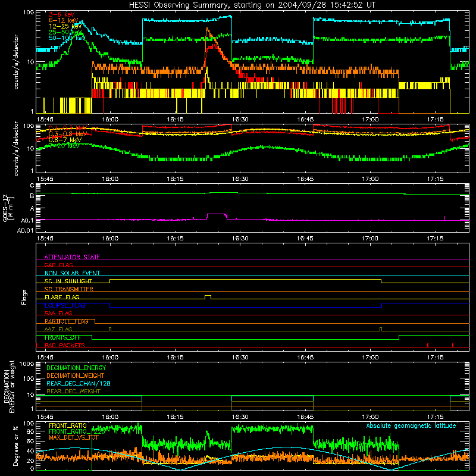The image size is (476, 476).
Task: Click the 0.8-7 MeV legend label
Action: [x=65, y=140]
